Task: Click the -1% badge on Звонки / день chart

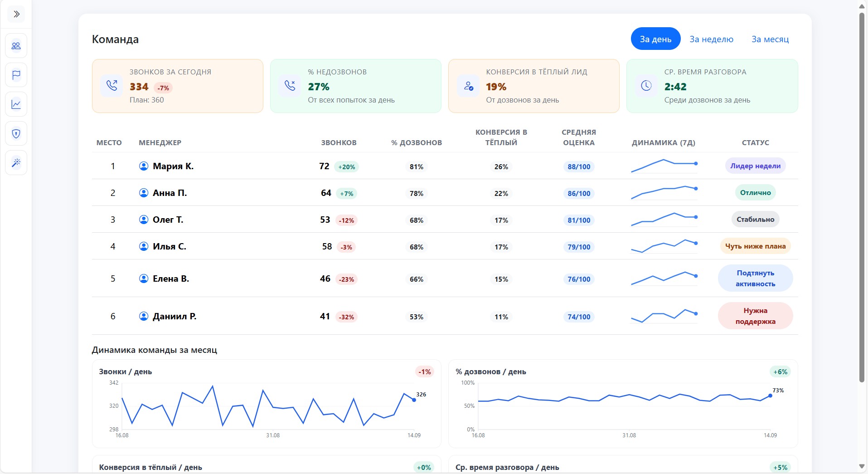Action: pyautogui.click(x=425, y=372)
